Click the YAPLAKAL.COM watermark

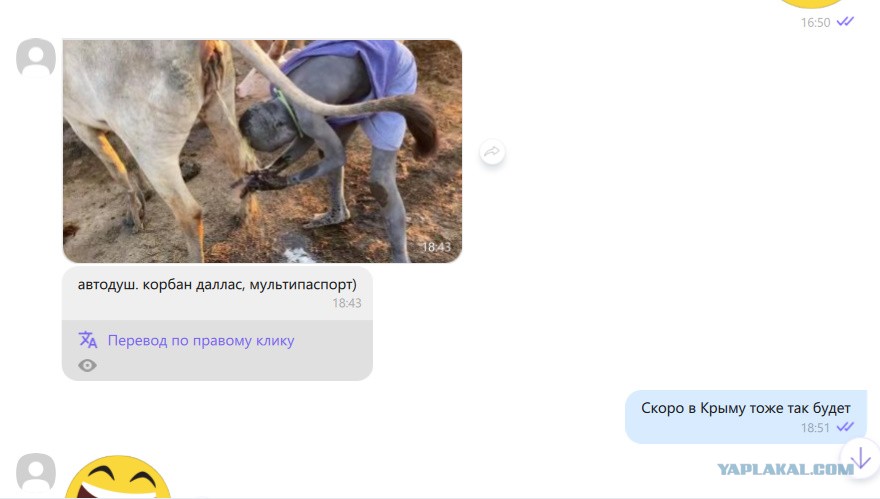coord(785,469)
